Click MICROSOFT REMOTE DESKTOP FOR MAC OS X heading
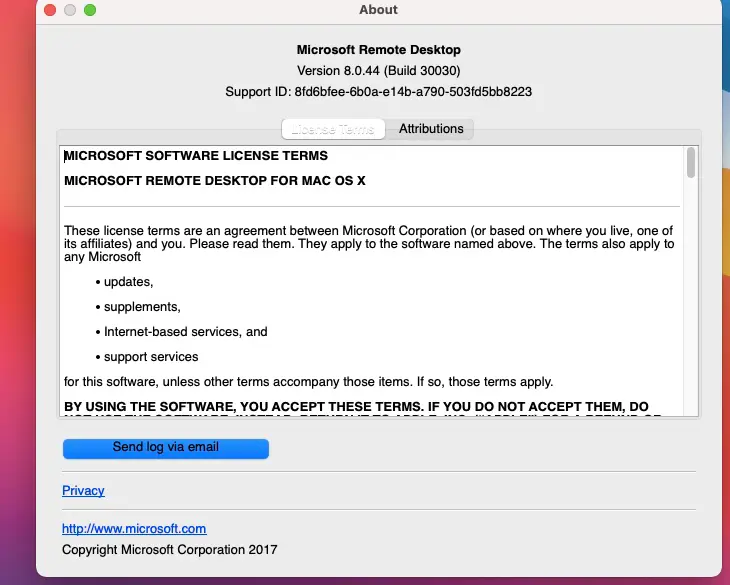 tap(215, 181)
